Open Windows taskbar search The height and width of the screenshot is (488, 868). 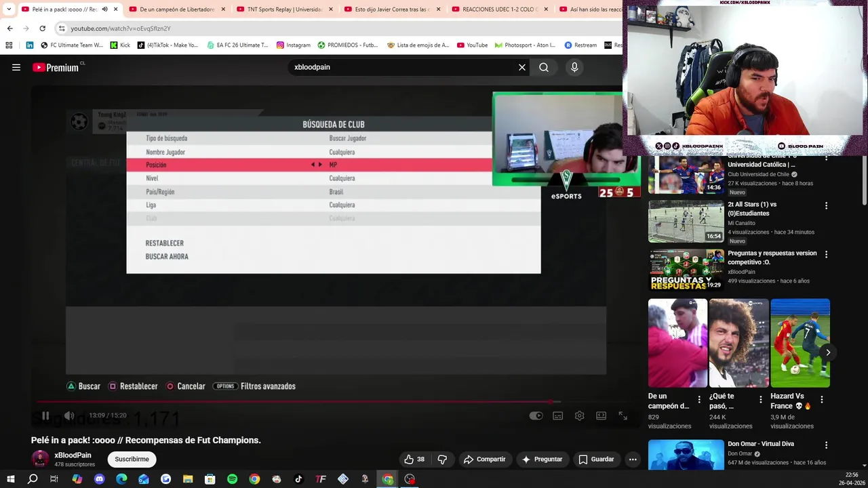point(33,479)
